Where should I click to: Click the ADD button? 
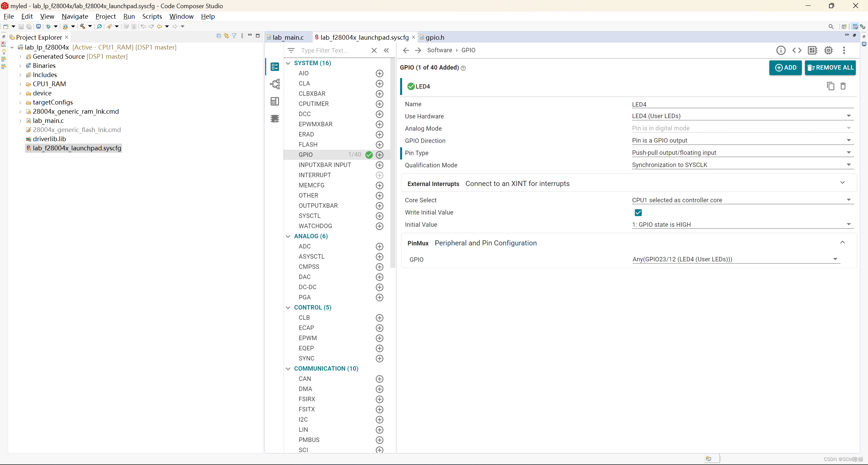tap(785, 68)
